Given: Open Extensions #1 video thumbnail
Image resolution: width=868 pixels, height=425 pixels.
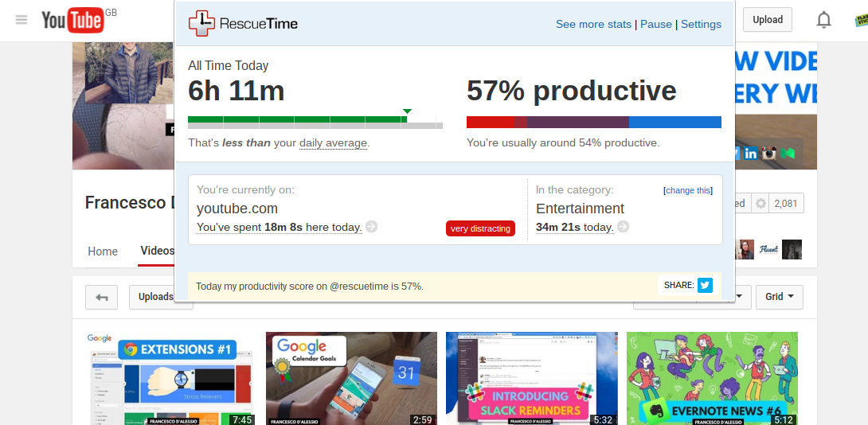Looking at the screenshot, I should [171, 379].
